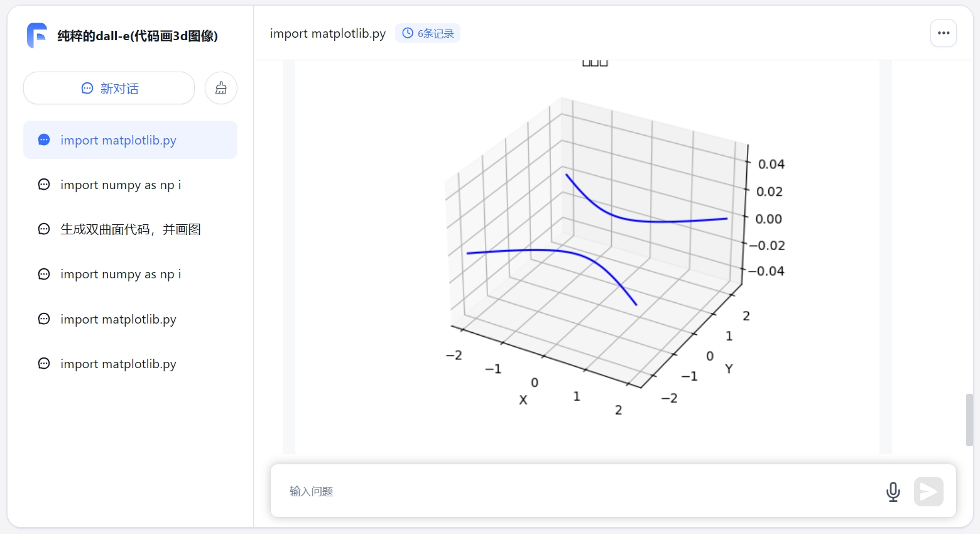Open the fifth conversation import matplotlib.py
This screenshot has width=980, height=534.
[118, 319]
